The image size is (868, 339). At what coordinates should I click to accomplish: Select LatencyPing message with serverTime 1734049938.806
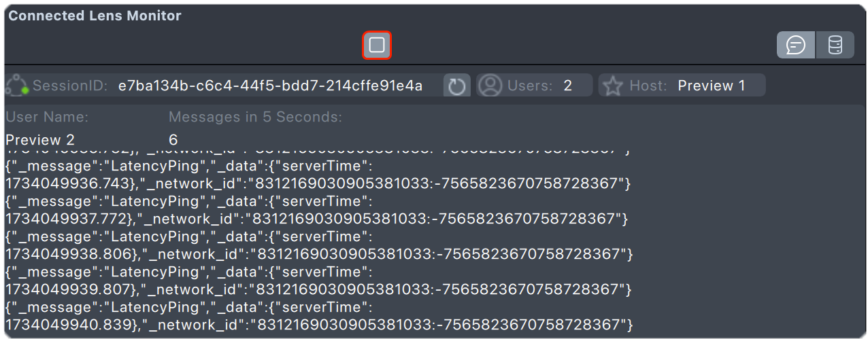coord(318,245)
